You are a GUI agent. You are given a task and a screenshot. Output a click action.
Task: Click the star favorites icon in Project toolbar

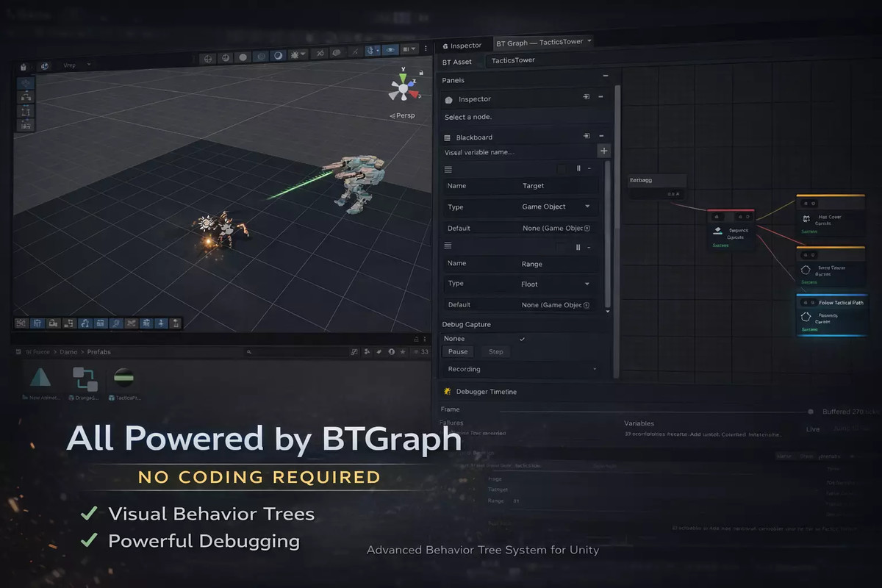pos(402,352)
